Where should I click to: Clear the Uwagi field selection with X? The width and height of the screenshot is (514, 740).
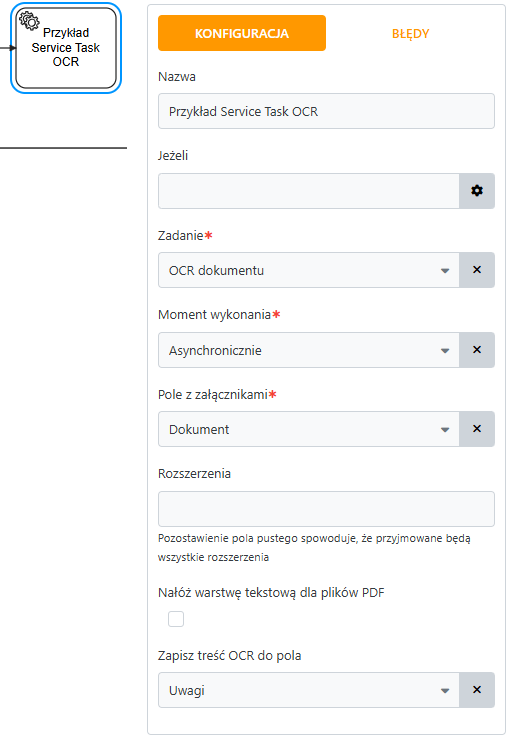tap(477, 690)
